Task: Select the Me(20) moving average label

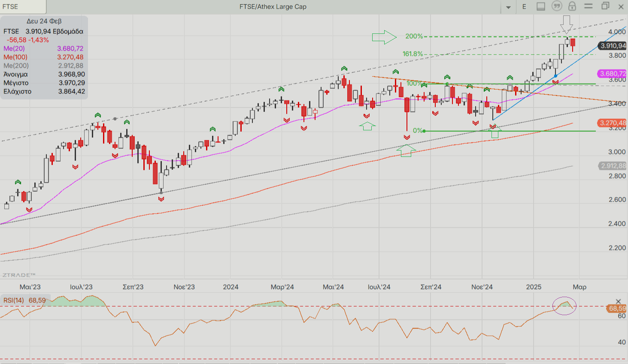Action: pos(14,48)
